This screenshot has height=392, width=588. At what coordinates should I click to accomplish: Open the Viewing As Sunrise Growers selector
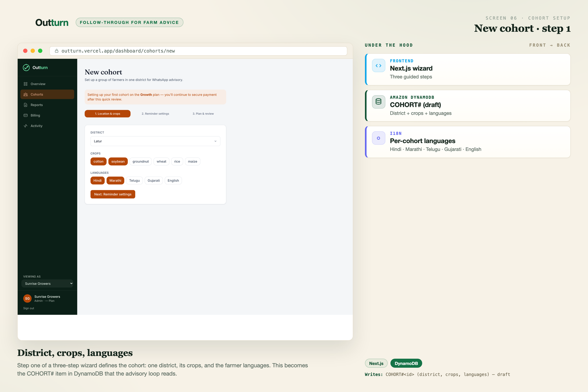(x=47, y=284)
